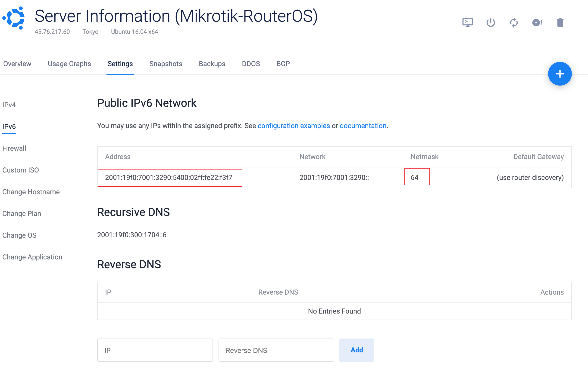The height and width of the screenshot is (382, 588).
Task: Click the Ubuntu logo icon
Action: pyautogui.click(x=14, y=18)
